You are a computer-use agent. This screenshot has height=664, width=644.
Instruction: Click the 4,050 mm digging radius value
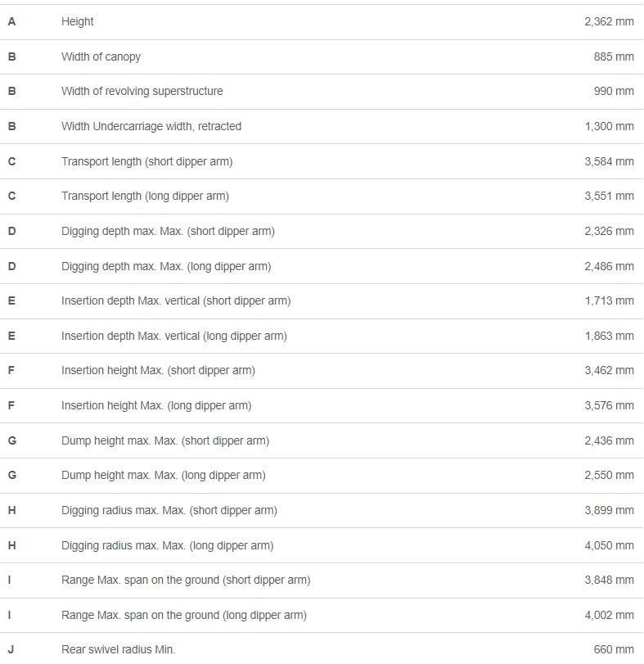pos(610,545)
